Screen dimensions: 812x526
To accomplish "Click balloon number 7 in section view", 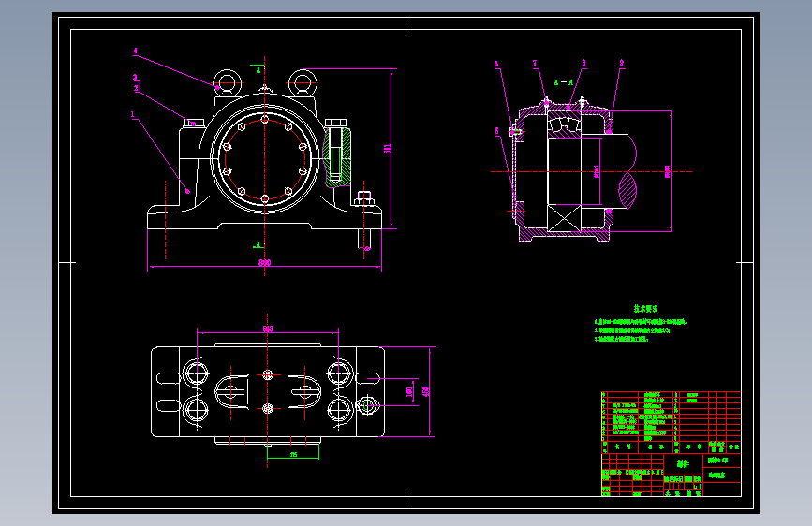I will pyautogui.click(x=535, y=63).
